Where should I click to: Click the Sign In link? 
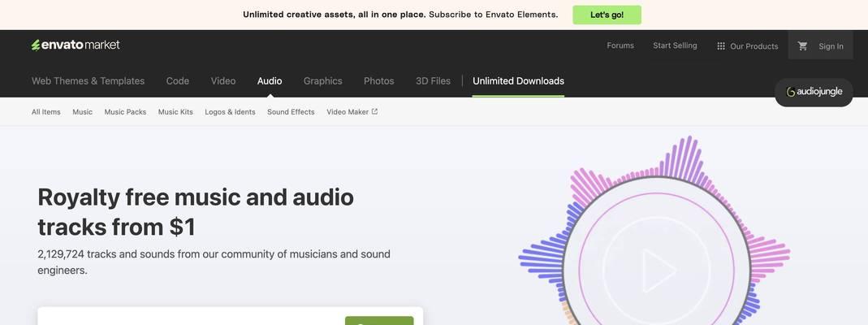pyautogui.click(x=831, y=46)
